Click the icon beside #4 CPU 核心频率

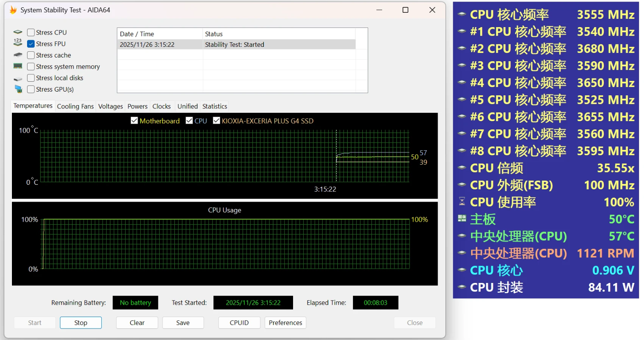coord(462,83)
